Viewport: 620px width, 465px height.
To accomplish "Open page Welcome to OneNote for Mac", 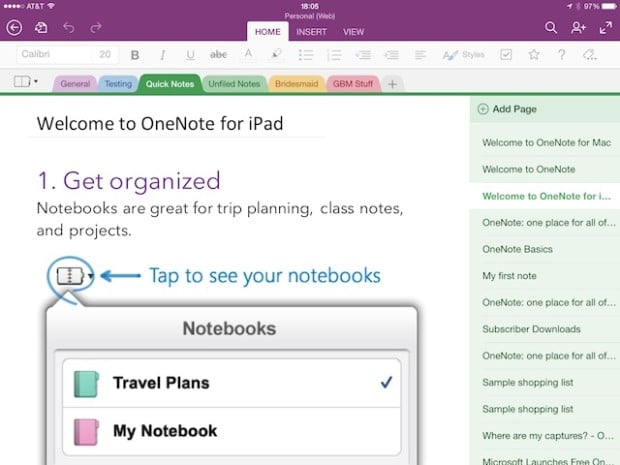I will pyautogui.click(x=545, y=143).
